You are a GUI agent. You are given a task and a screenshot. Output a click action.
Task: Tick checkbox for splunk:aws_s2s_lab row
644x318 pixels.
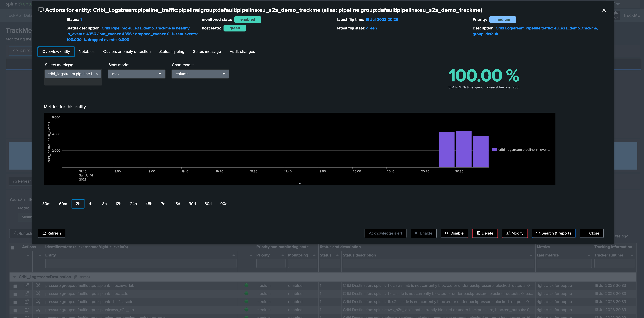(15, 310)
